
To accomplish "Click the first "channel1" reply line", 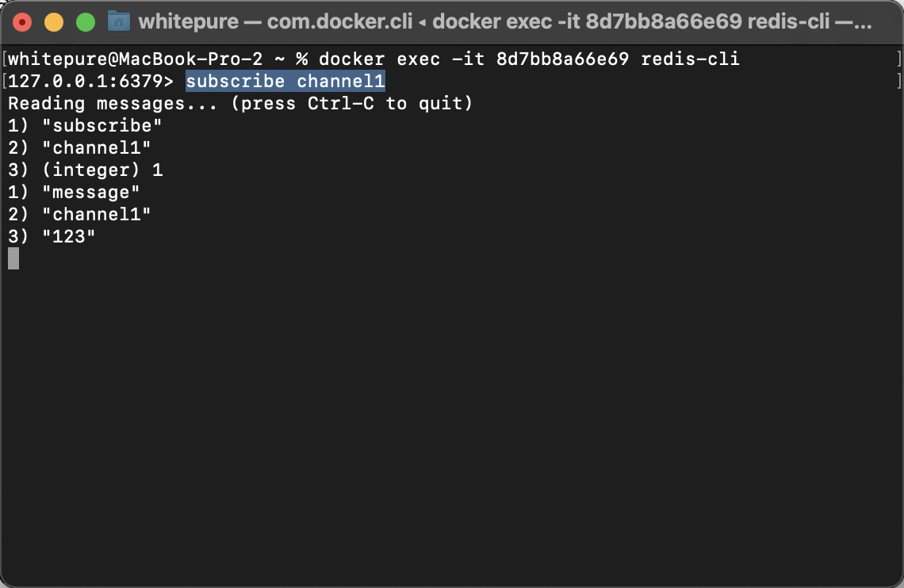I will 79,148.
